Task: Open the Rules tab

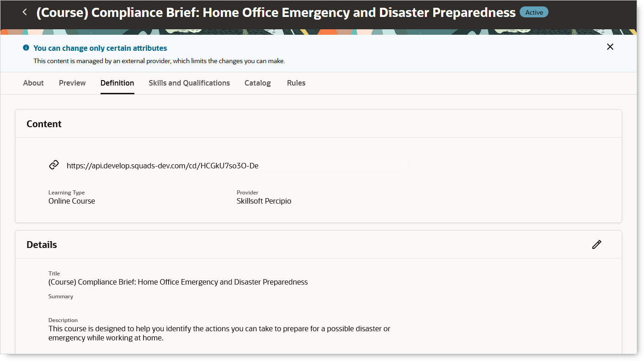Action: (296, 83)
